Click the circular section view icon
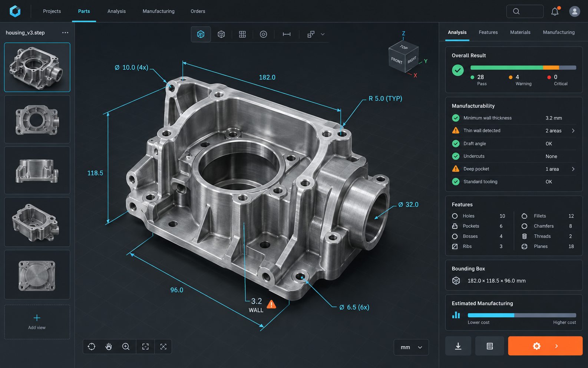Image resolution: width=588 pixels, height=368 pixels. coord(263,34)
